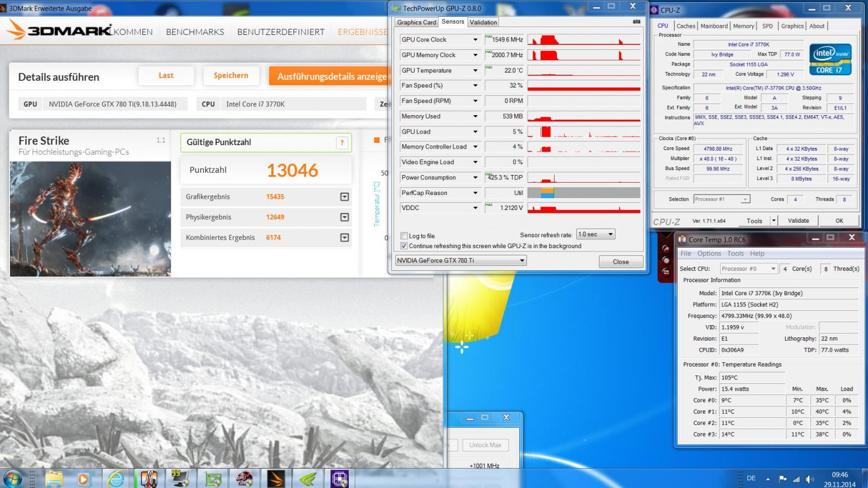868x488 pixels.
Task: Click the red hexagon button beside Core Temp
Action: (x=665, y=261)
